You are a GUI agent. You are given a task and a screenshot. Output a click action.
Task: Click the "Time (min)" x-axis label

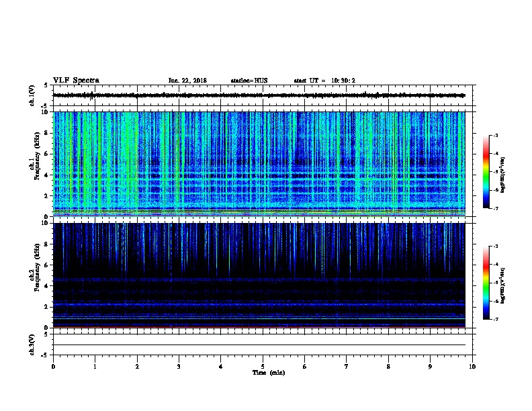(269, 373)
